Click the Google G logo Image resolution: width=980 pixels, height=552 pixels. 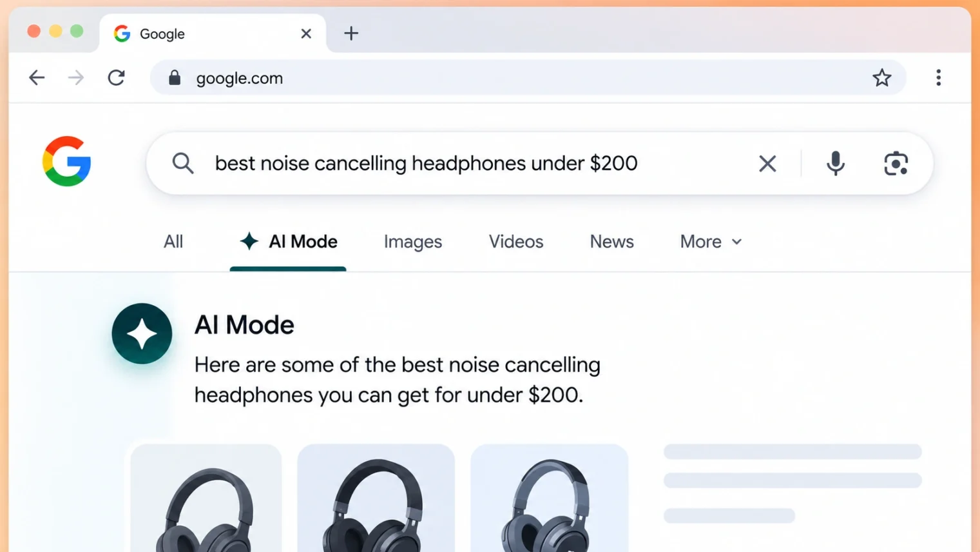click(x=67, y=161)
